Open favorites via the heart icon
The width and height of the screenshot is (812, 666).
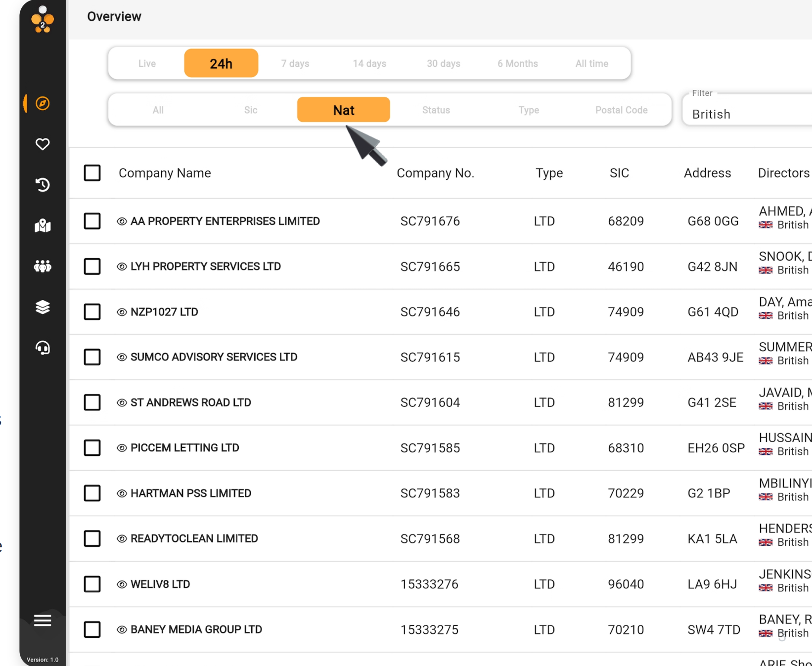tap(43, 144)
